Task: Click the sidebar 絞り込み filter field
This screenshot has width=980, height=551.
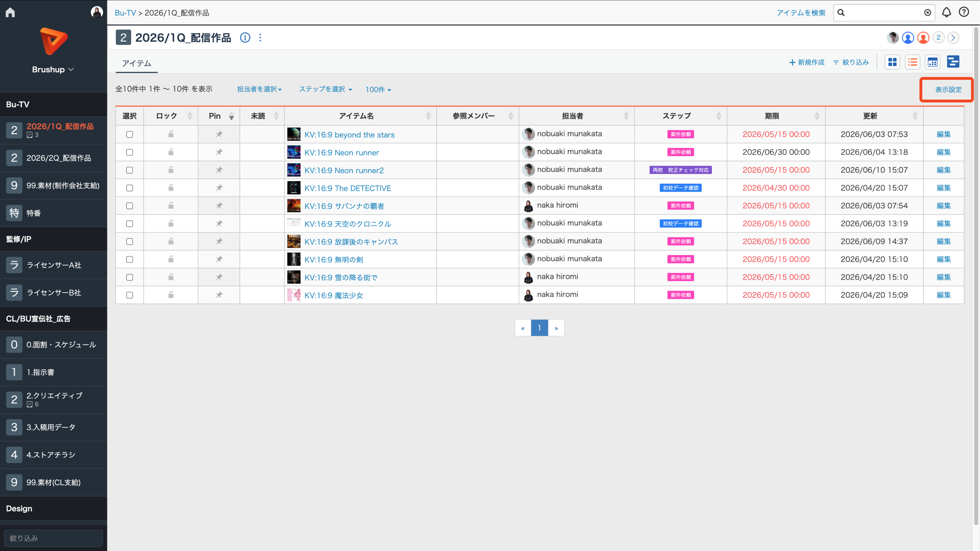Action: pos(53,538)
